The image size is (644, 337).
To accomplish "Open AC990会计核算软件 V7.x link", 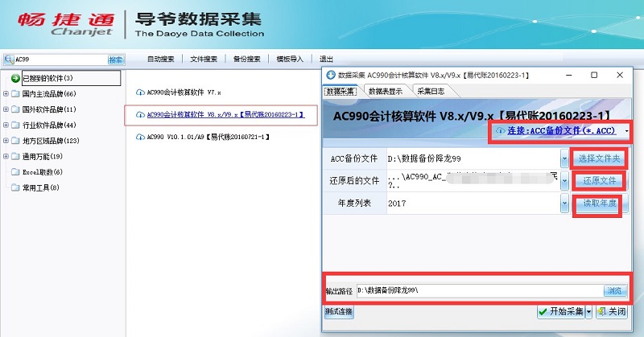I will tap(184, 92).
